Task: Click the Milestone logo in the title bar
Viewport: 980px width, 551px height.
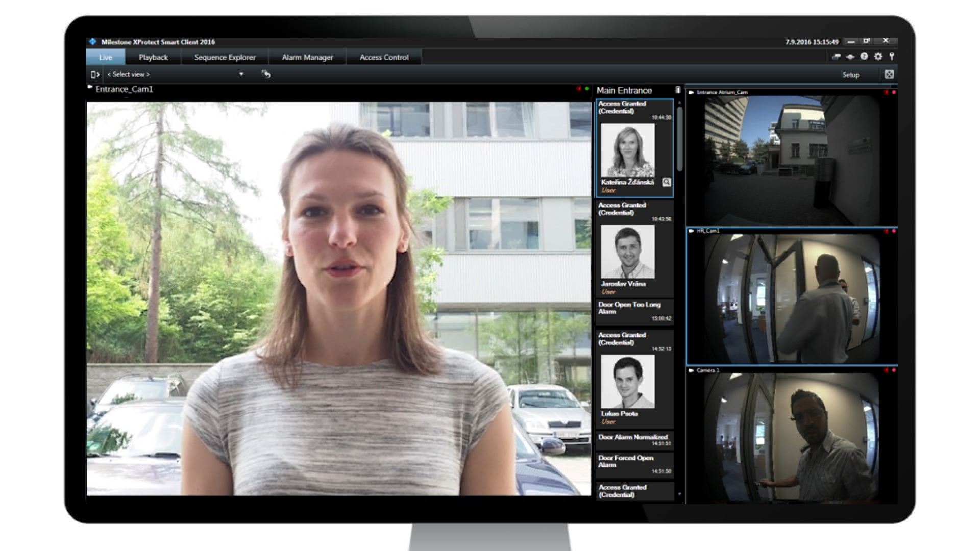Action: point(92,41)
